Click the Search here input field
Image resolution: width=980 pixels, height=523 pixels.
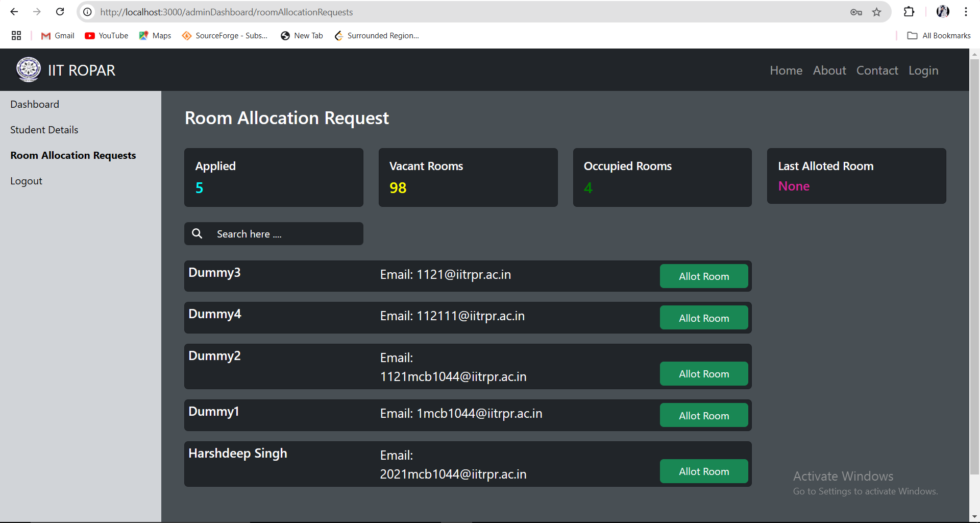(274, 233)
